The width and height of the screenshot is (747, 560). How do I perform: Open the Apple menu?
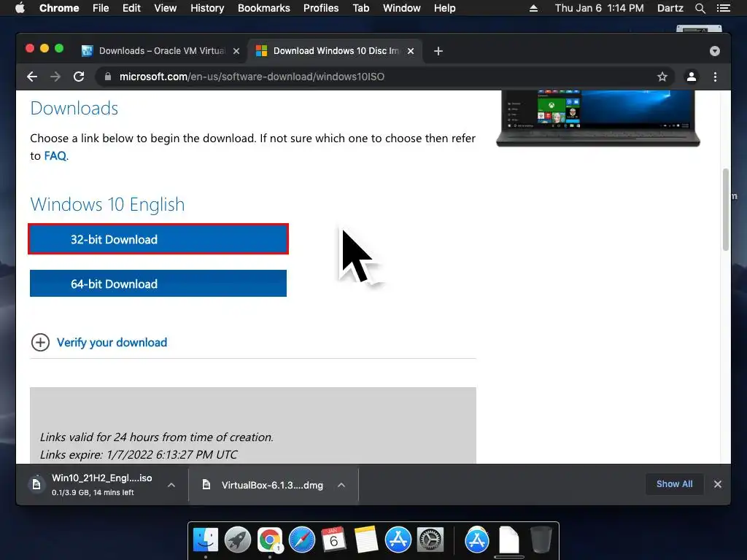pyautogui.click(x=20, y=8)
